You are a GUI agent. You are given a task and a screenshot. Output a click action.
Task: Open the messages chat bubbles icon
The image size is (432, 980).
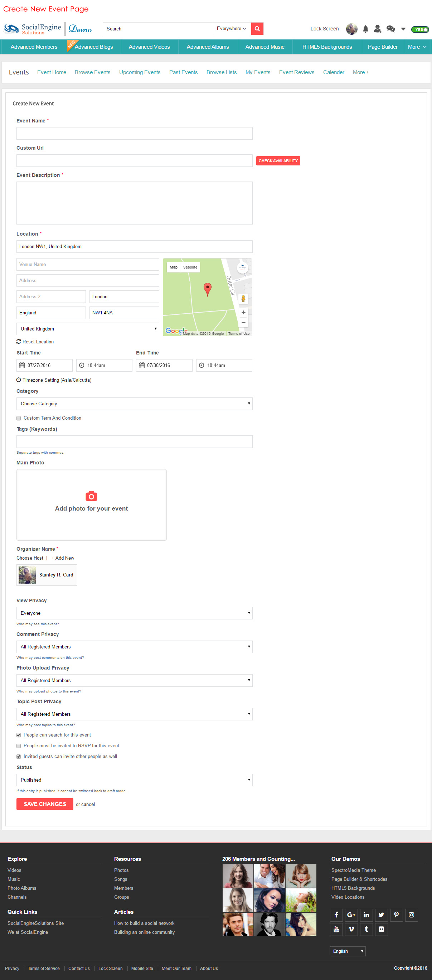pyautogui.click(x=390, y=29)
